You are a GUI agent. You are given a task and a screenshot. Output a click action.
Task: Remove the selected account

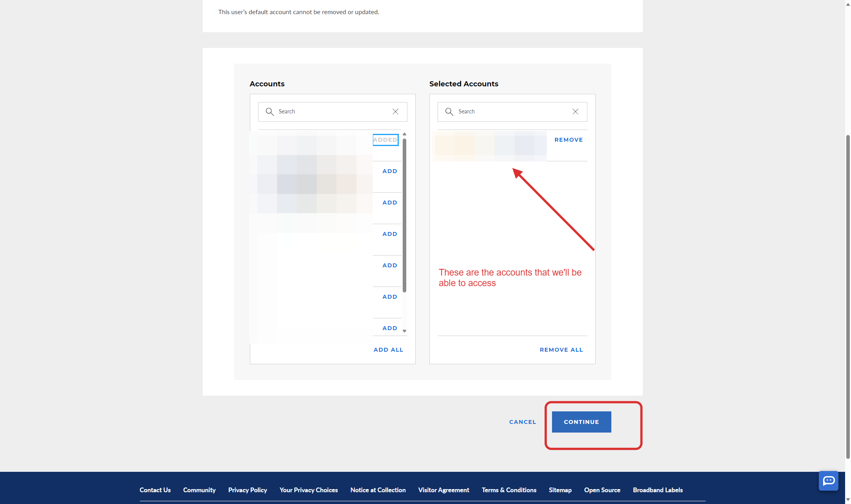point(569,140)
